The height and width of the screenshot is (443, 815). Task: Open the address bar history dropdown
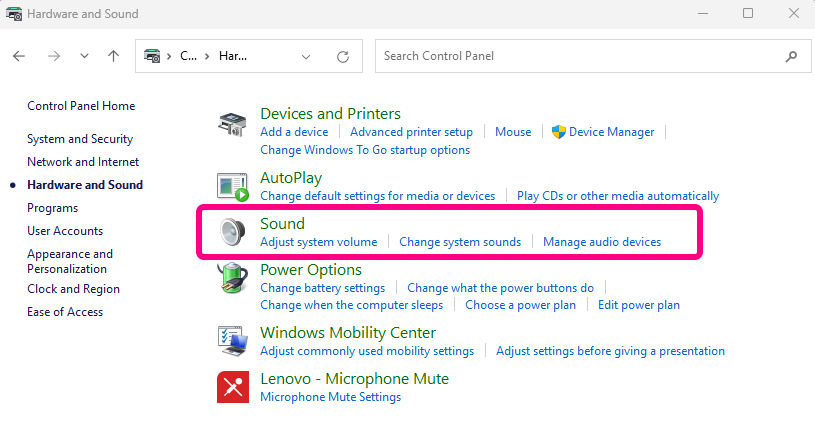[x=306, y=57]
